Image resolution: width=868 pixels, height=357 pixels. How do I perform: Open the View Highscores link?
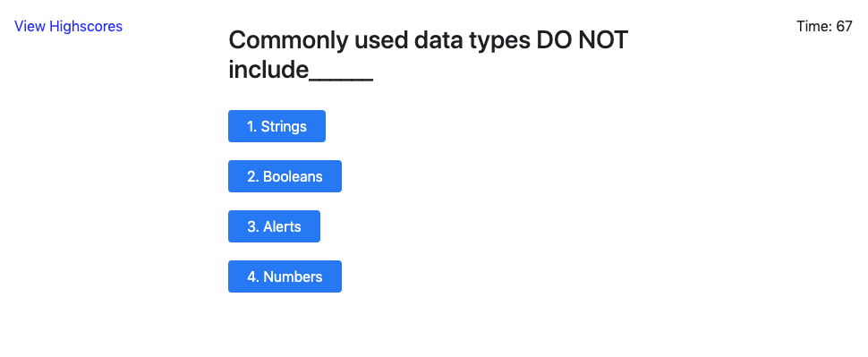[68, 26]
